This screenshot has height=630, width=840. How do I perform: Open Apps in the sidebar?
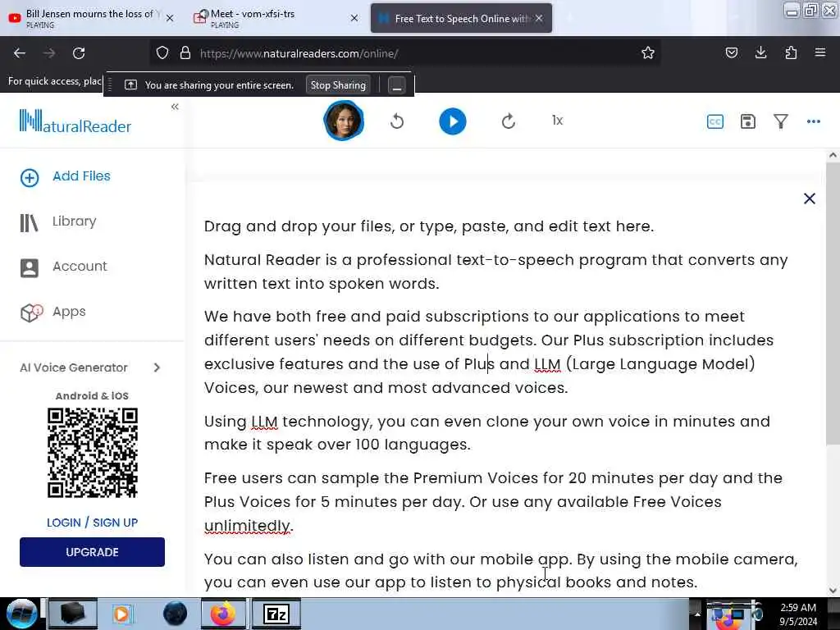pos(53,312)
